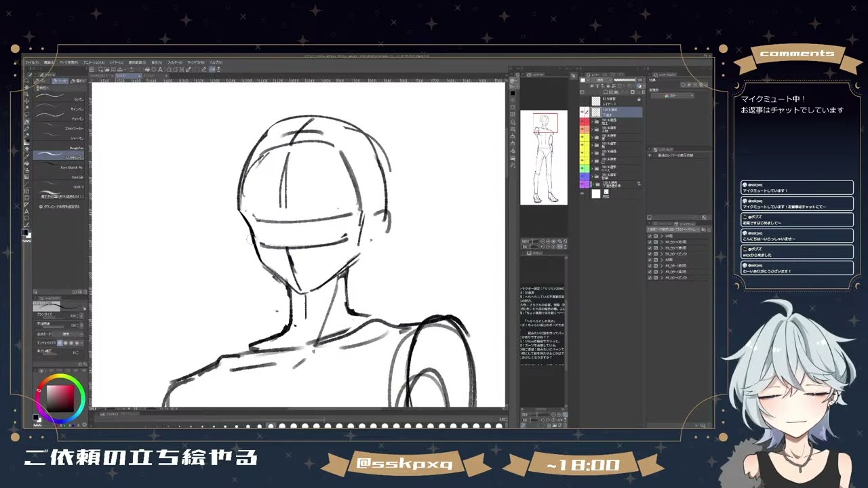This screenshot has width=868, height=488.
Task: Uncheck the AS用 auto action checkbox
Action: (650, 260)
